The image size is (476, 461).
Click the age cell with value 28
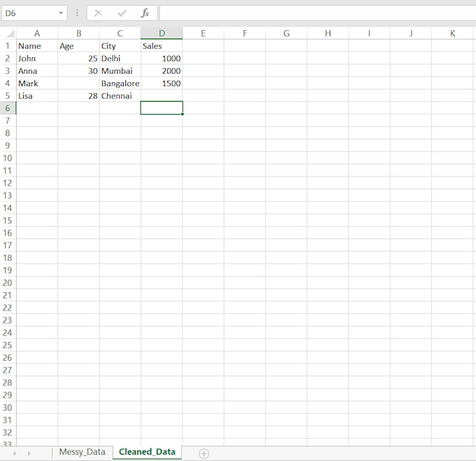pos(78,96)
